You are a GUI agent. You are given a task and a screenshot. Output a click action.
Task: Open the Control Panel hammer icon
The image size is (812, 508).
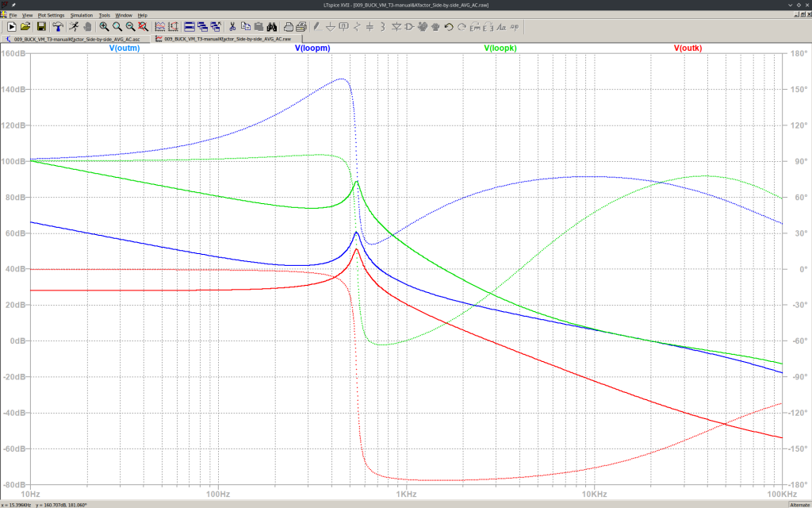coord(57,27)
